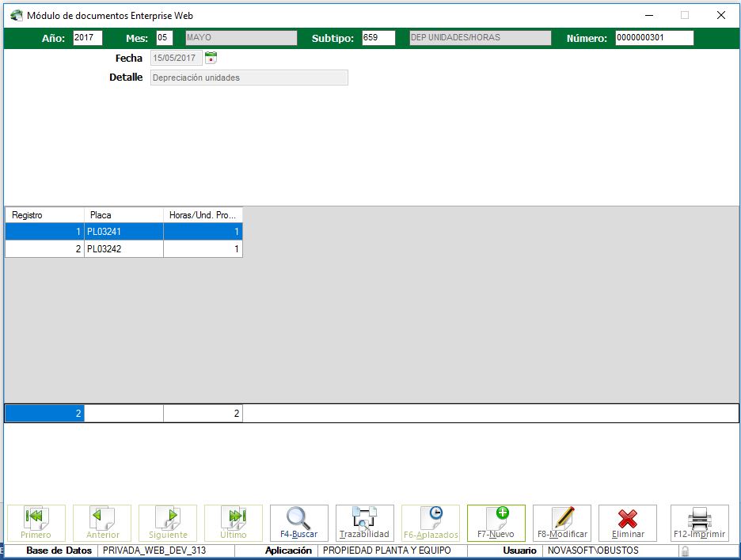
Task: Click PROPIEDAD PLANTA Y EQUIPO status text
Action: point(386,551)
